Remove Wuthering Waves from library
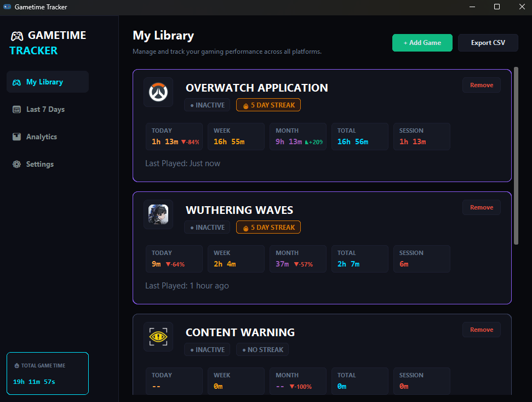The height and width of the screenshot is (402, 532). (482, 207)
